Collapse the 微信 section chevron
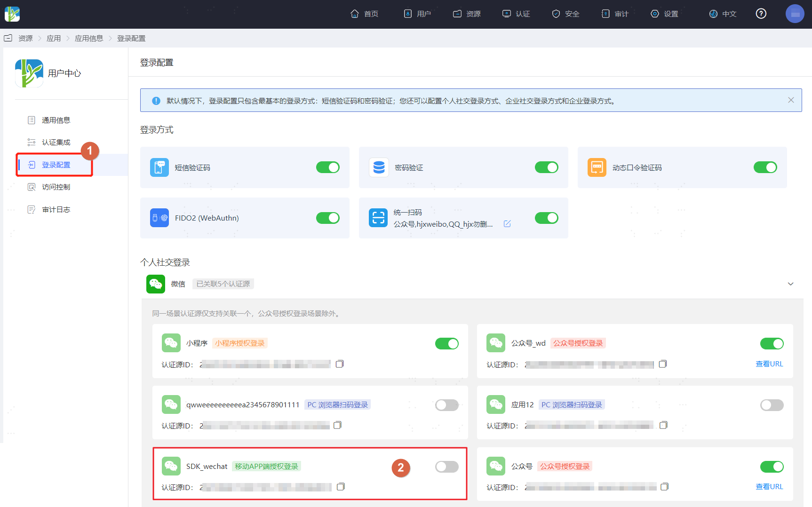 (791, 284)
